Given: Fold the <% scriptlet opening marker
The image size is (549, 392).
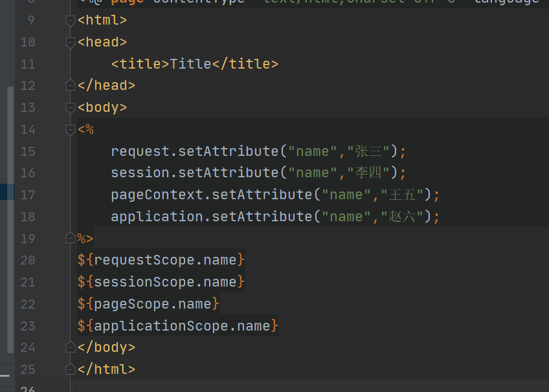Looking at the screenshot, I should click(x=71, y=130).
